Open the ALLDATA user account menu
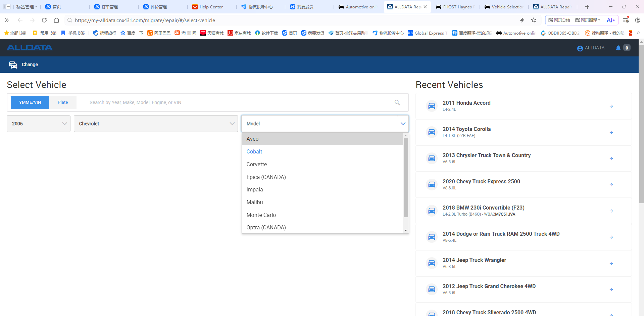The width and height of the screenshot is (644, 316). pos(591,48)
